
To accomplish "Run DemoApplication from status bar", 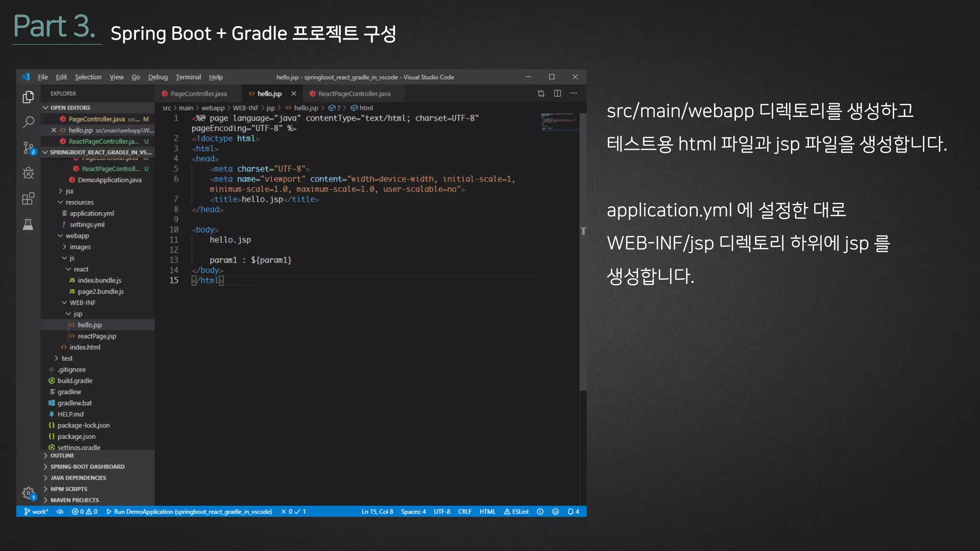I will 189,512.
